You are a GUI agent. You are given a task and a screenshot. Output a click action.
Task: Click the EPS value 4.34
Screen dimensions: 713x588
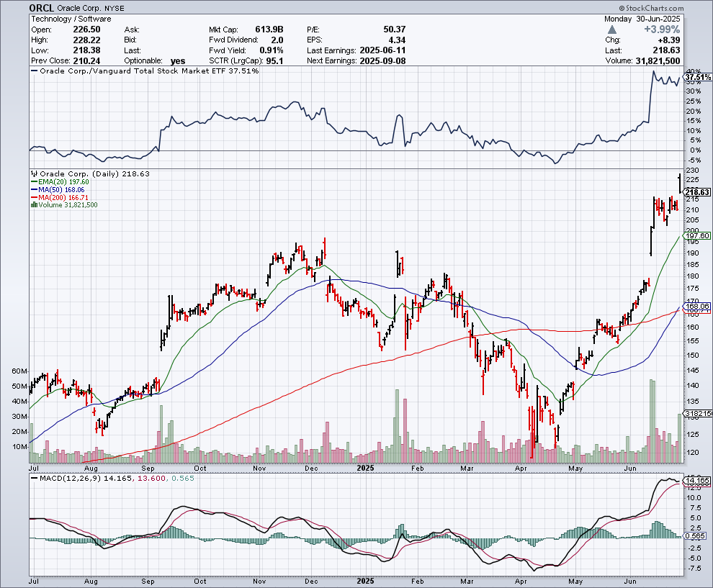pos(397,40)
